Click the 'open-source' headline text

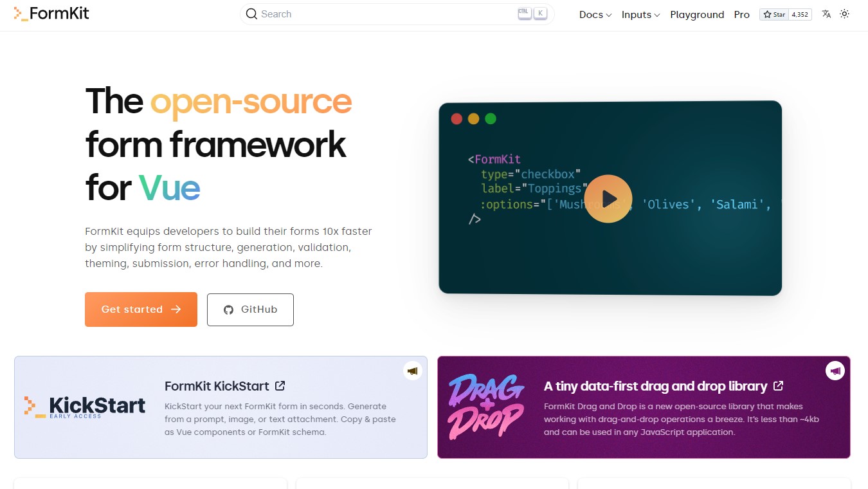coord(251,101)
